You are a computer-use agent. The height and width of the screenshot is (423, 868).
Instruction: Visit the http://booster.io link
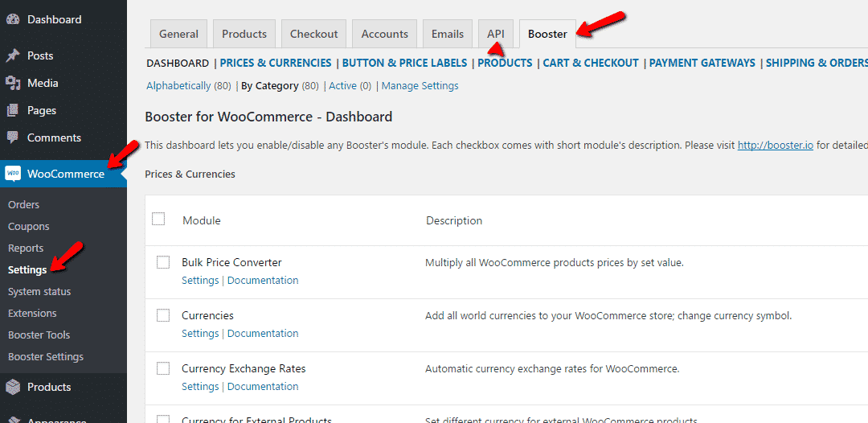[775, 146]
